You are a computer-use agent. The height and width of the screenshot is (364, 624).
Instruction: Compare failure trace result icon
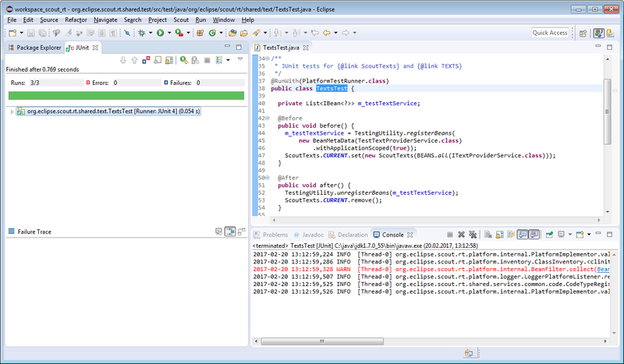pyautogui.click(x=241, y=231)
